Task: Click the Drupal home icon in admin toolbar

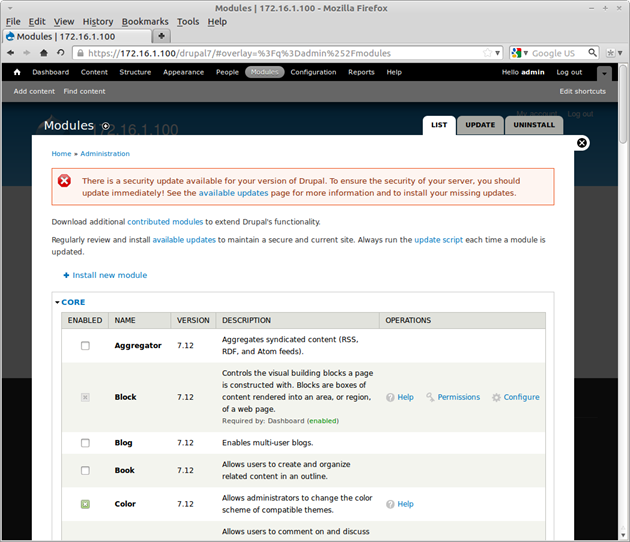Action: pos(17,72)
